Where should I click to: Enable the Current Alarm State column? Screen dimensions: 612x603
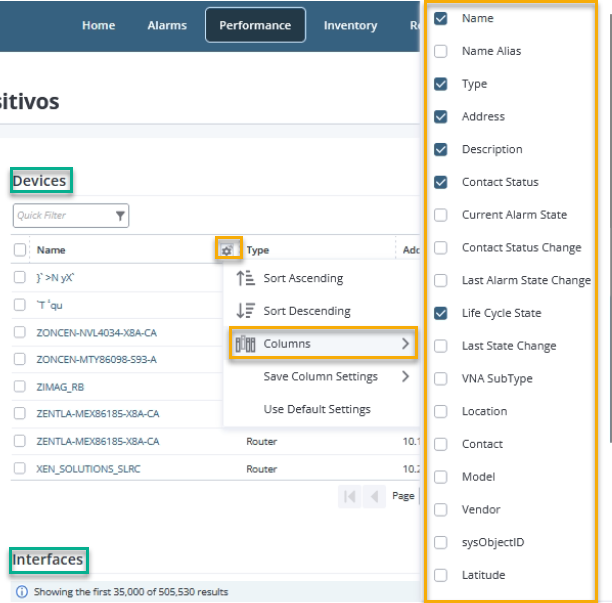coord(441,215)
